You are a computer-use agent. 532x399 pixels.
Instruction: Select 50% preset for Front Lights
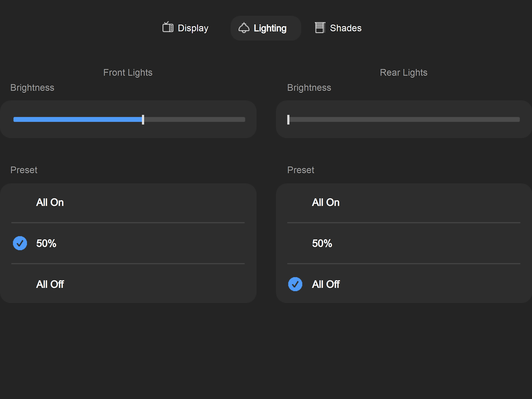coord(128,243)
